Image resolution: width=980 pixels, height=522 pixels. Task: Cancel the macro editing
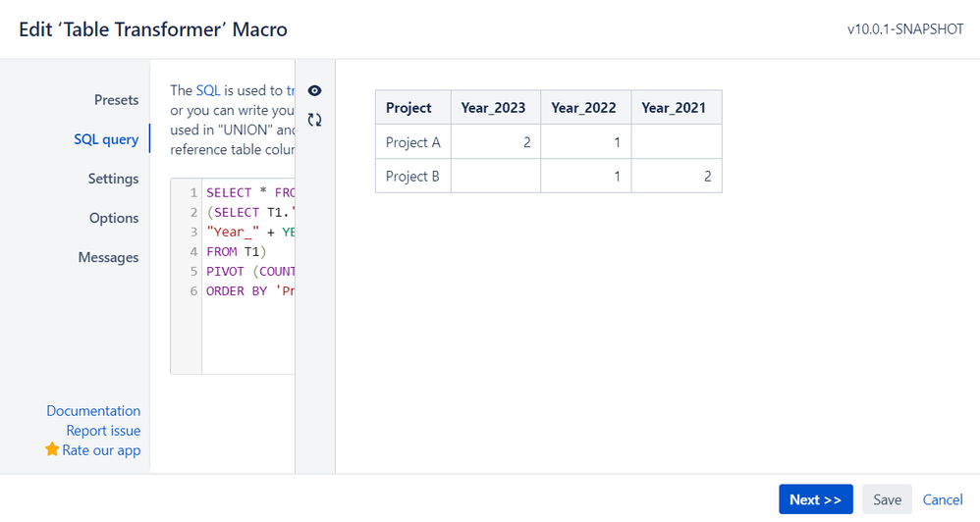943,499
